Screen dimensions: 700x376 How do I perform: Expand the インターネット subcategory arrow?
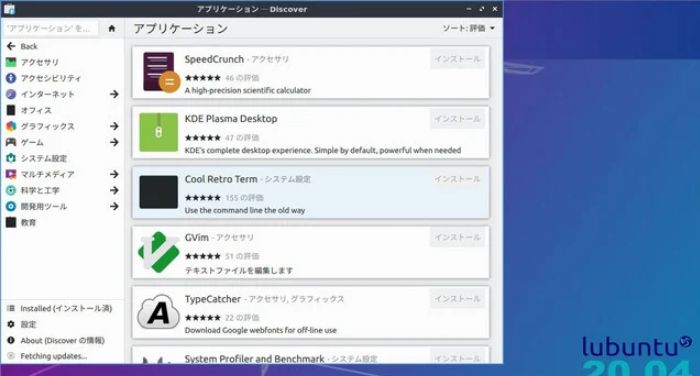[x=114, y=94]
